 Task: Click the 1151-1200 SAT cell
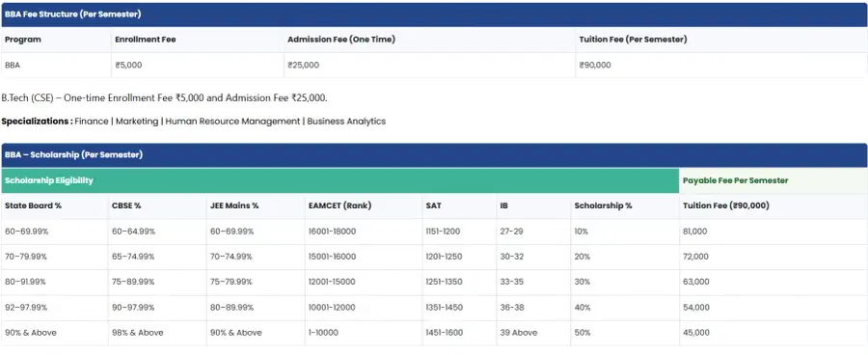click(x=459, y=232)
